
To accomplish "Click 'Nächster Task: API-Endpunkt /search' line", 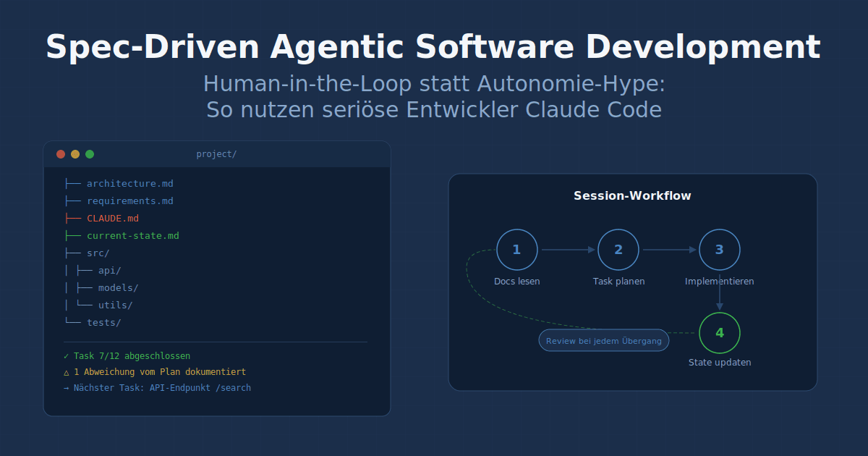I will point(158,388).
